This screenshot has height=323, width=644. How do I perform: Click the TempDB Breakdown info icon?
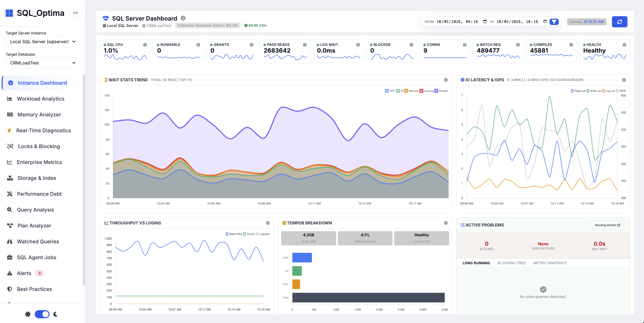[446, 223]
